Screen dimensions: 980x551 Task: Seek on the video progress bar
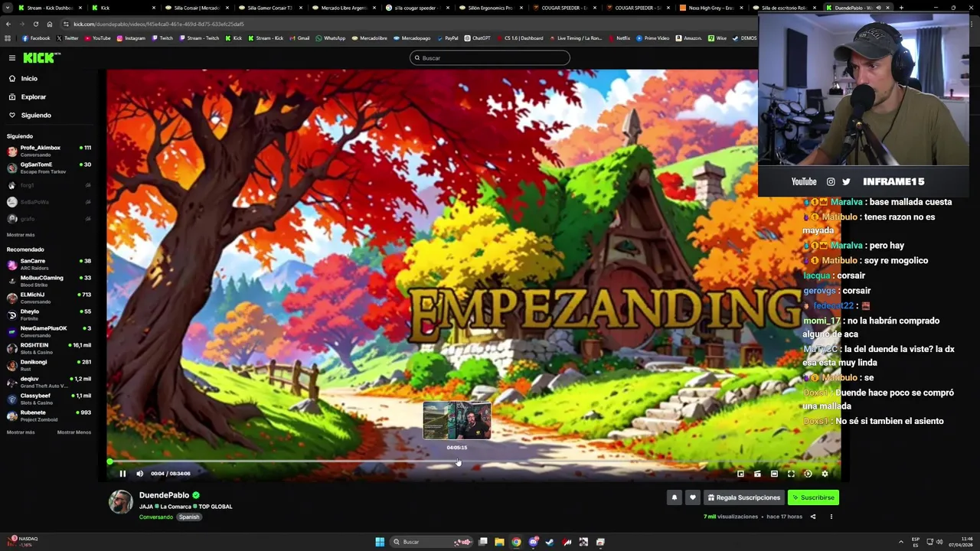click(x=473, y=462)
